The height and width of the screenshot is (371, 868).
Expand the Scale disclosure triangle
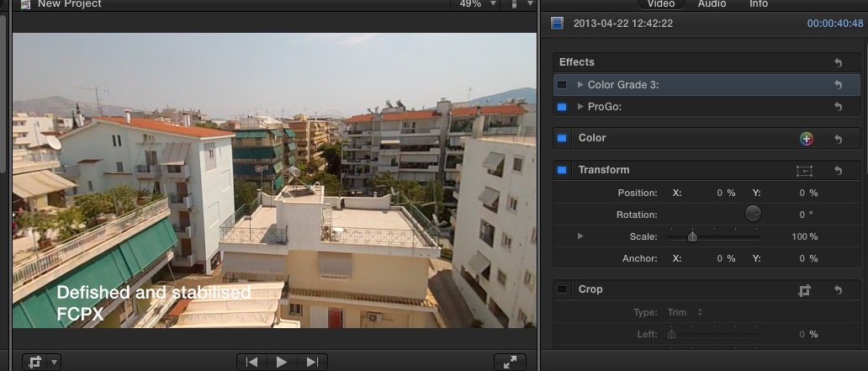coord(580,236)
